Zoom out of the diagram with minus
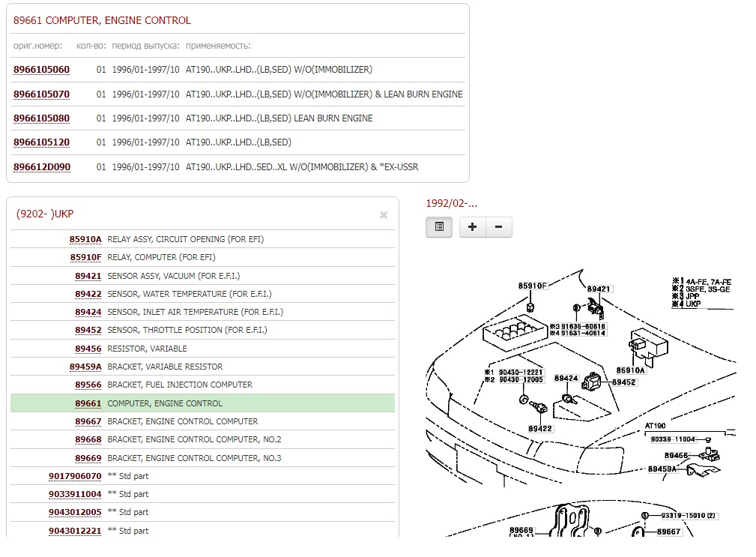The width and height of the screenshot is (756, 557). click(499, 227)
